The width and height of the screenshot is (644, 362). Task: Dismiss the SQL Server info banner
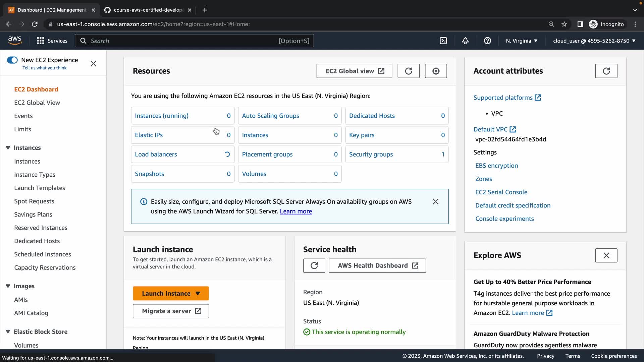[x=435, y=201]
